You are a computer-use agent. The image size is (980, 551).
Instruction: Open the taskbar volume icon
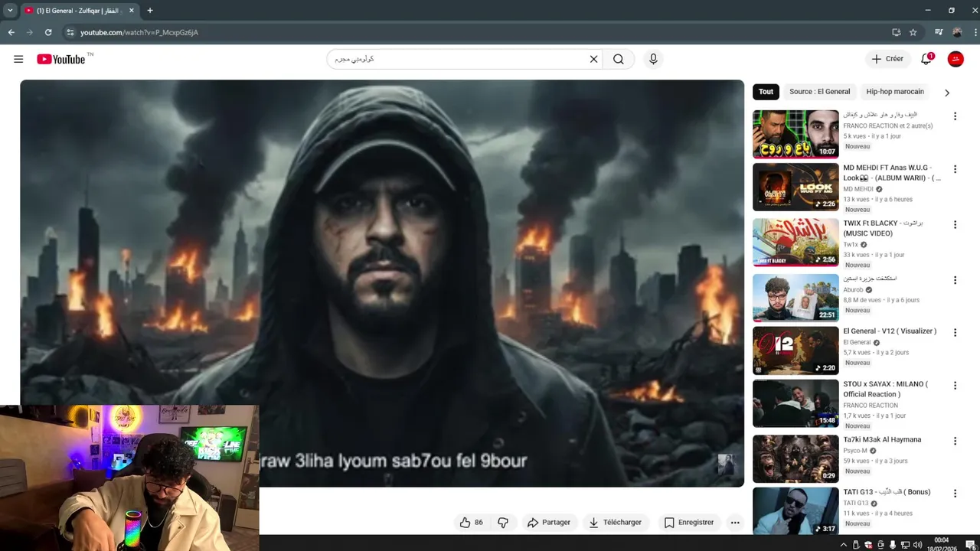(x=917, y=545)
